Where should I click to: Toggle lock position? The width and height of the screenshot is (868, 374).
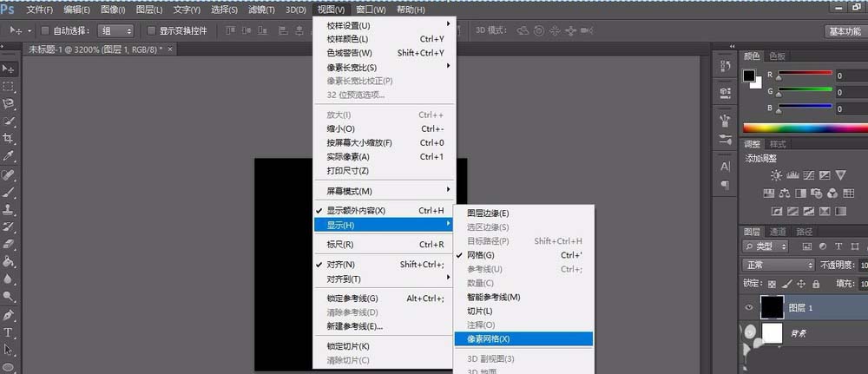[800, 284]
